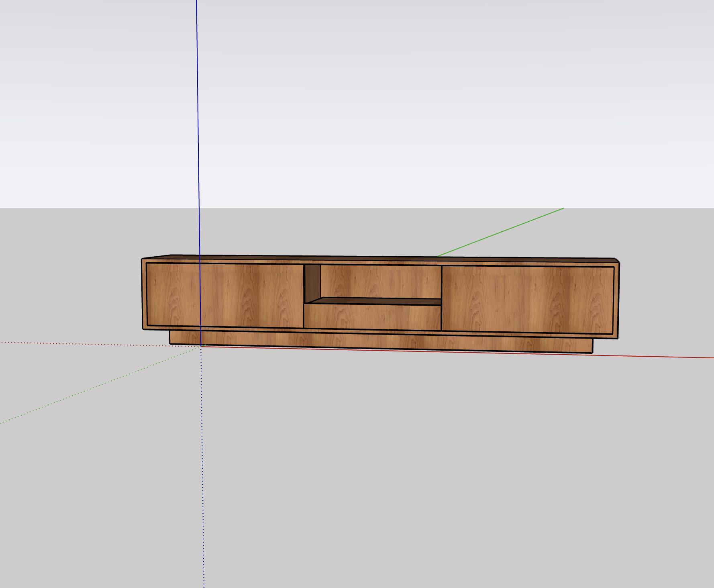
Task: Select the left cabinet door panel
Action: [x=225, y=295]
